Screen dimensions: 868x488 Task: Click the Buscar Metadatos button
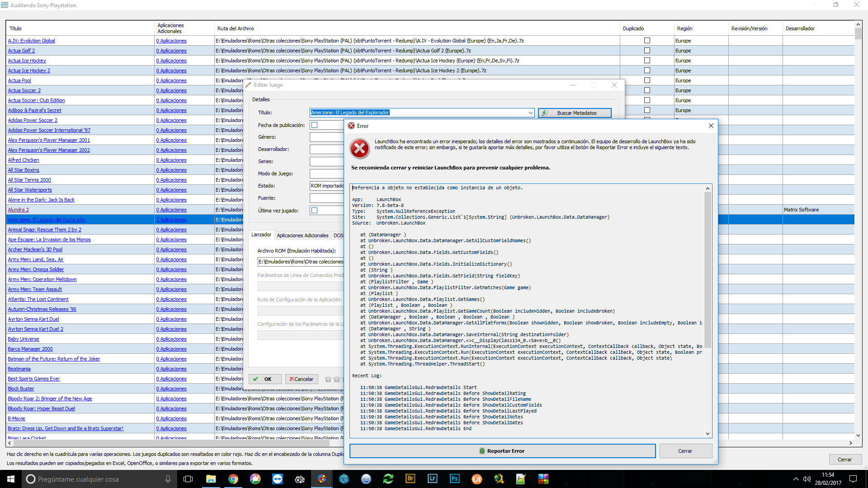coord(575,113)
